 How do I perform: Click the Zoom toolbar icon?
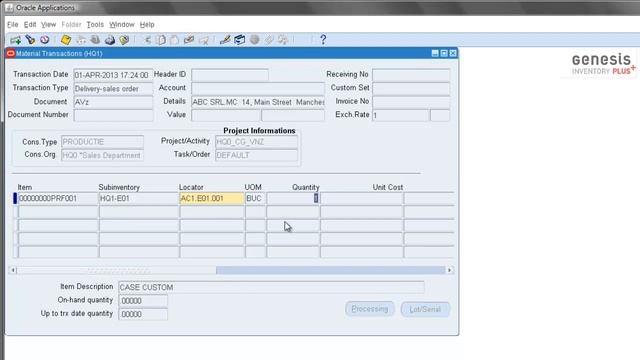(240, 40)
